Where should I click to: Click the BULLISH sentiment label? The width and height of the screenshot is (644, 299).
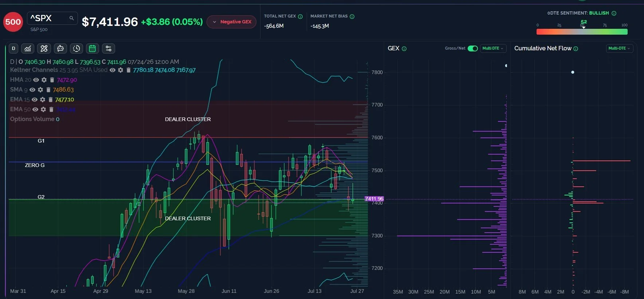[599, 13]
